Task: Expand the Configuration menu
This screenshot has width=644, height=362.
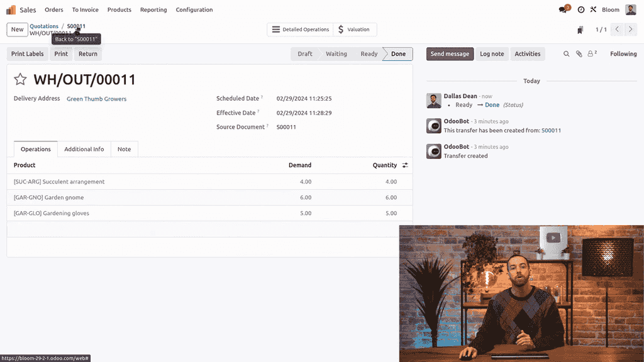Action: click(x=194, y=9)
